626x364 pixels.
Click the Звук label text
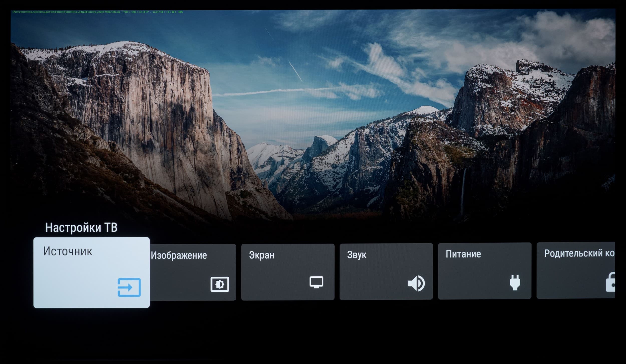357,255
